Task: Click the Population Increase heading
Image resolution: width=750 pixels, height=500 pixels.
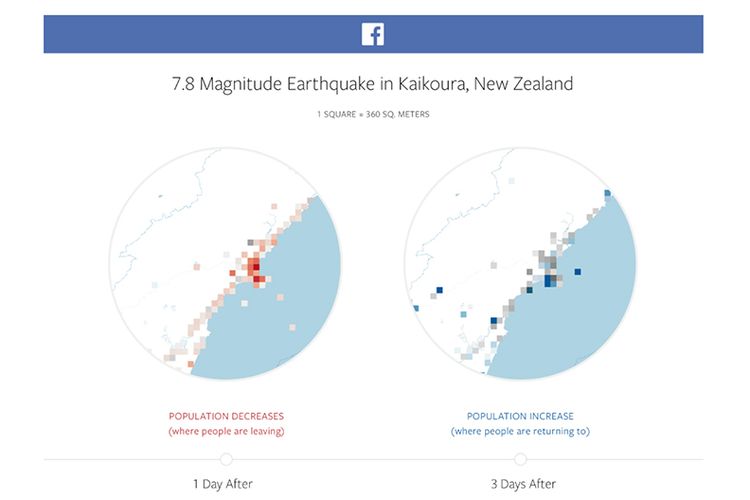Action: 520,416
